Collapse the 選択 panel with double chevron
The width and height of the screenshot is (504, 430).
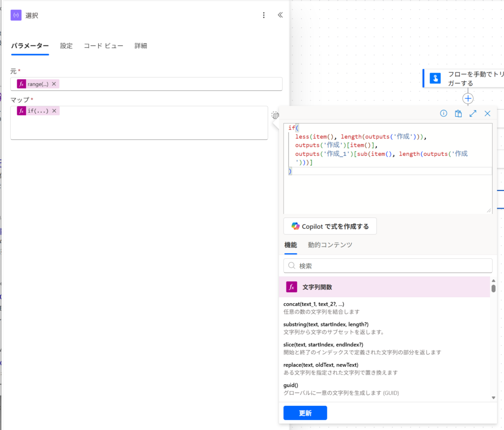pos(280,15)
